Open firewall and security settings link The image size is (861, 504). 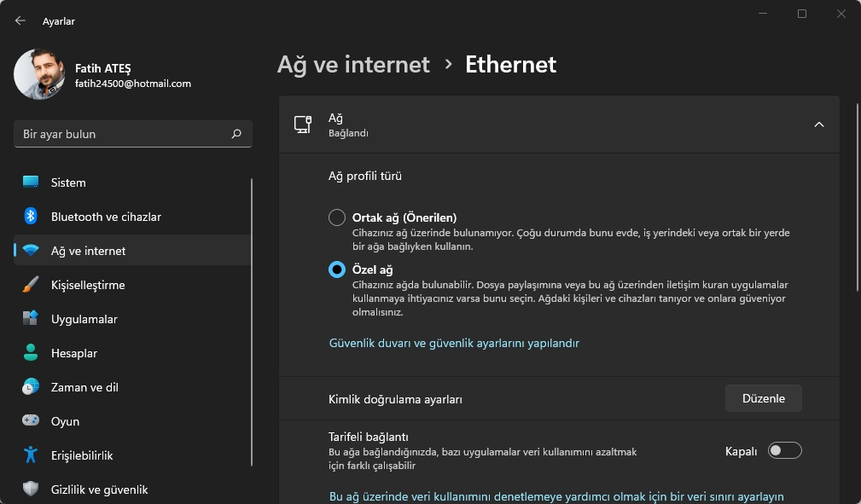(x=453, y=343)
